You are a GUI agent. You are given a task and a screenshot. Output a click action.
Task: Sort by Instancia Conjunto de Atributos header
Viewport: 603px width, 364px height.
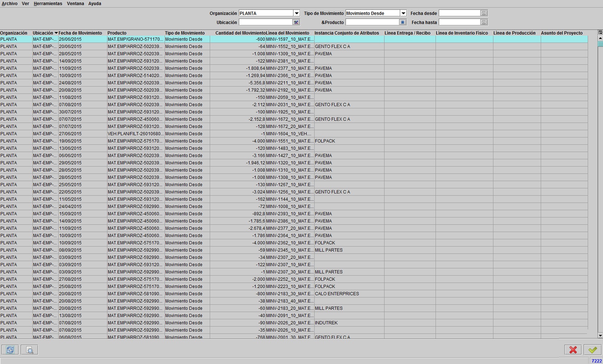pos(349,33)
